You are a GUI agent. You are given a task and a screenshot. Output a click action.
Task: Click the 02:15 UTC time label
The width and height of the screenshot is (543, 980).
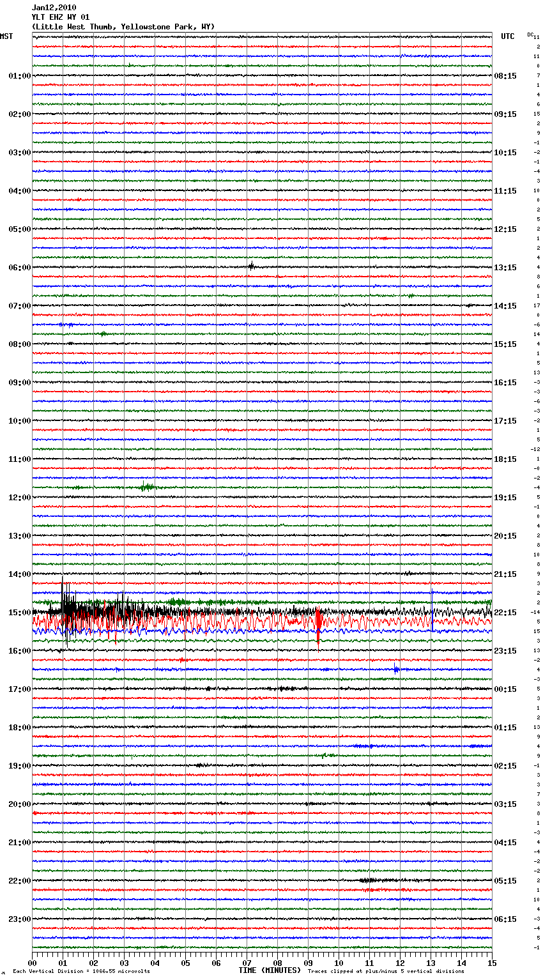505,766
